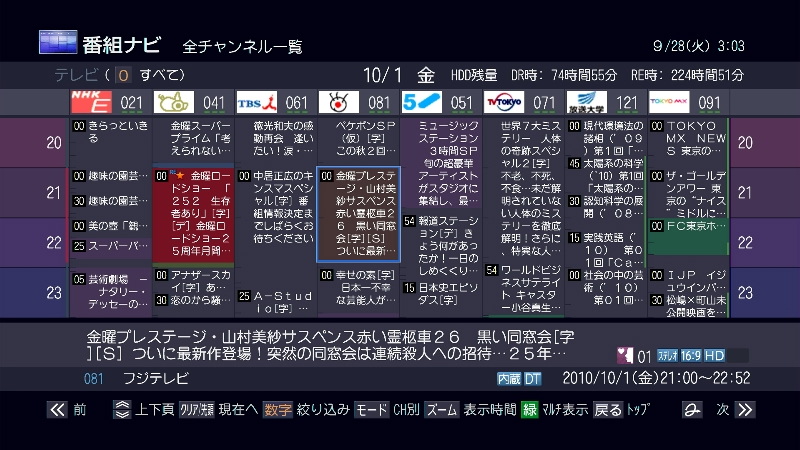This screenshot has height=450, width=800.
Task: Select IJP イジュウインバ… program
Action: (x=689, y=281)
